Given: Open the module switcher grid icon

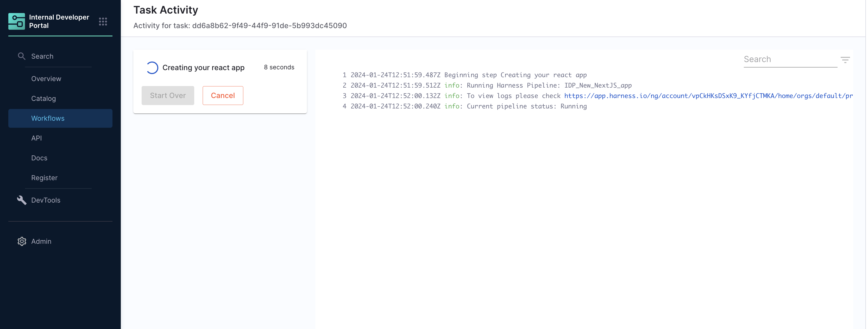Looking at the screenshot, I should tap(103, 22).
